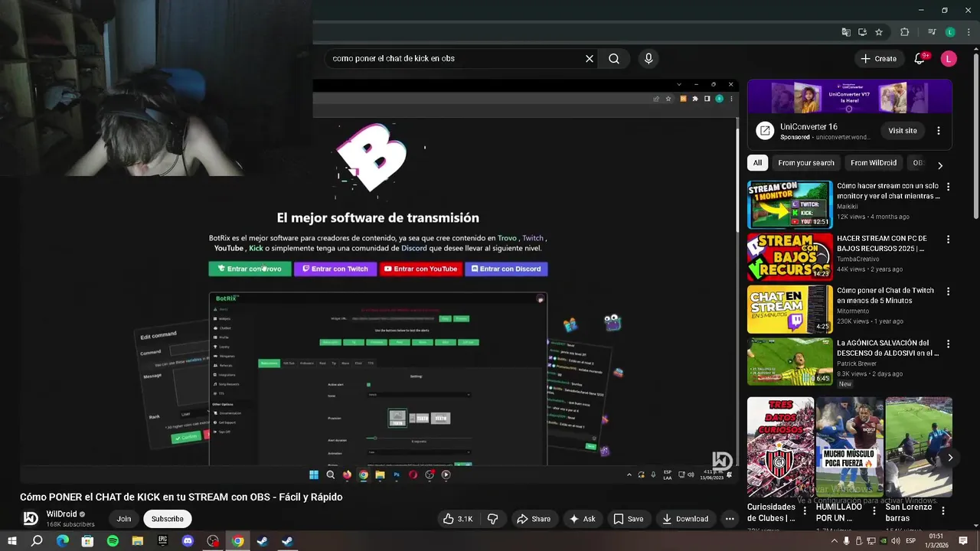Click the ESP language indicator
The image size is (980, 551).
[x=911, y=541]
